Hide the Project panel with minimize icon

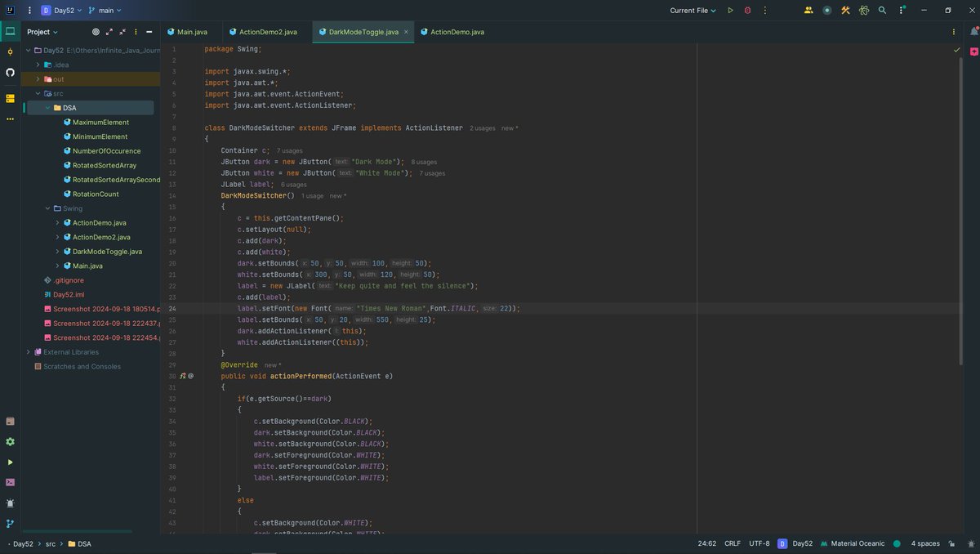point(149,32)
